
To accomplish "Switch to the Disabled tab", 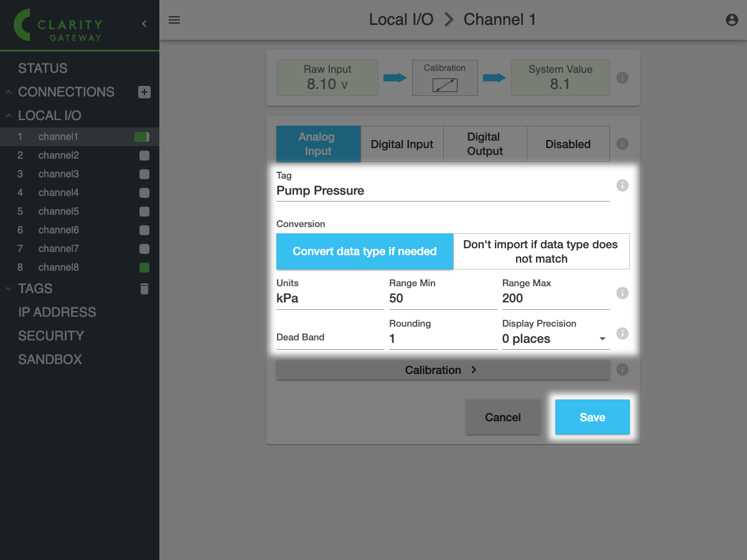I will 568,144.
